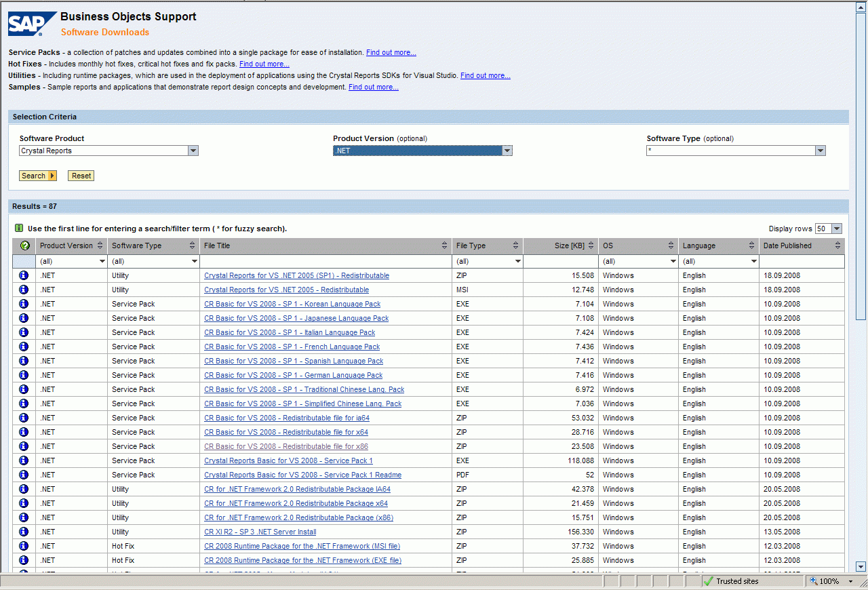868x590 pixels.
Task: Open info icon for Spanish Language Pack row
Action: click(24, 361)
